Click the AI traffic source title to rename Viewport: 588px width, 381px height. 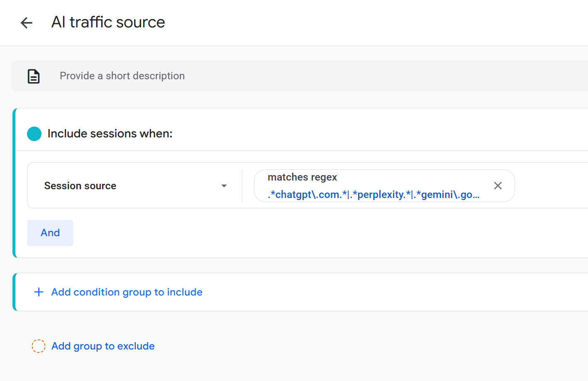point(107,22)
